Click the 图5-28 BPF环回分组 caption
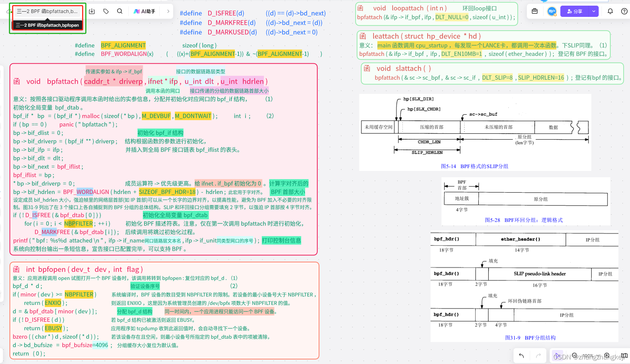This screenshot has width=630, height=364. [x=523, y=220]
